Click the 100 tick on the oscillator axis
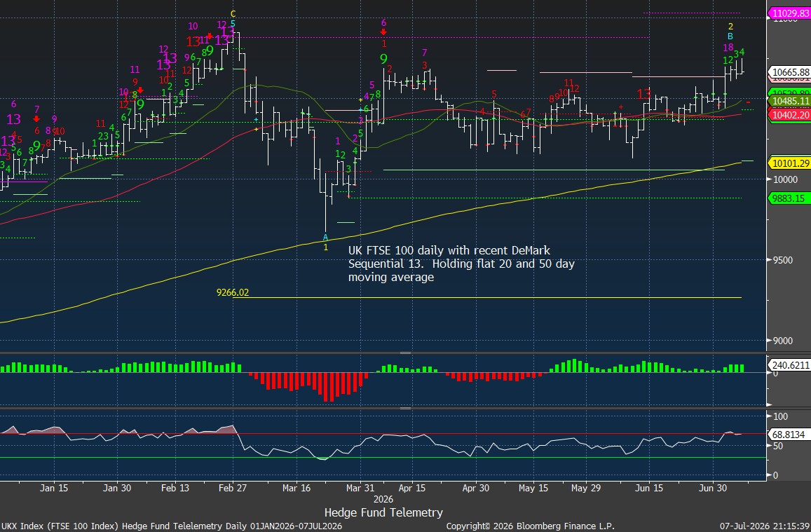Viewport: 811px width, 532px height. pos(780,417)
